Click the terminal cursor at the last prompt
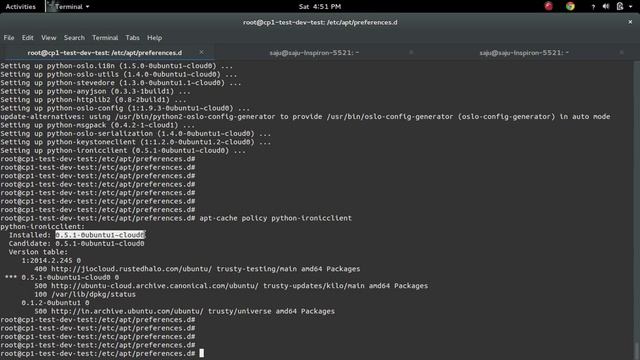Screen dimensions: 640x360 click(202, 353)
